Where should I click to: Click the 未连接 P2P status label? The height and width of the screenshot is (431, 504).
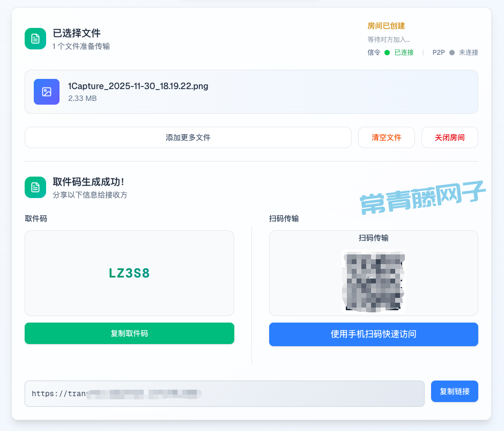point(468,53)
